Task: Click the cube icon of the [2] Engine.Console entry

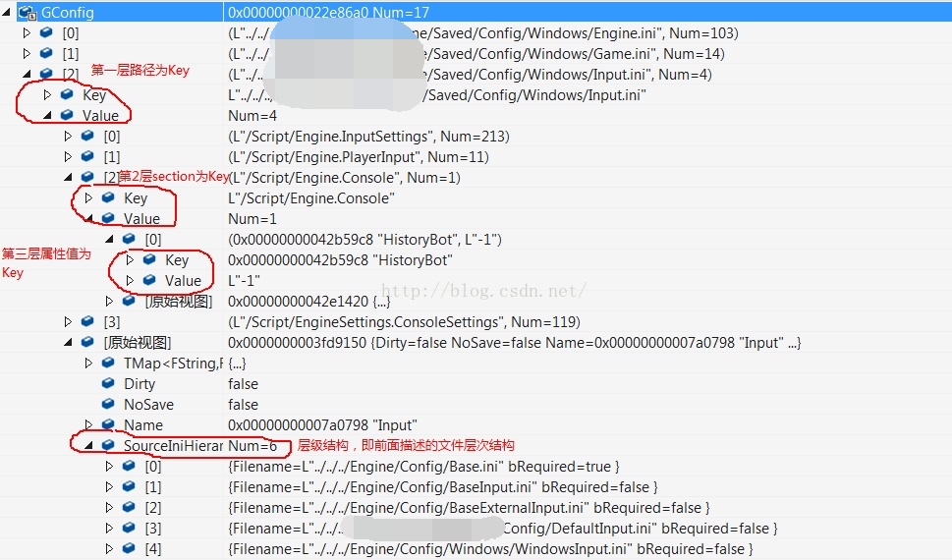Action: [88, 177]
